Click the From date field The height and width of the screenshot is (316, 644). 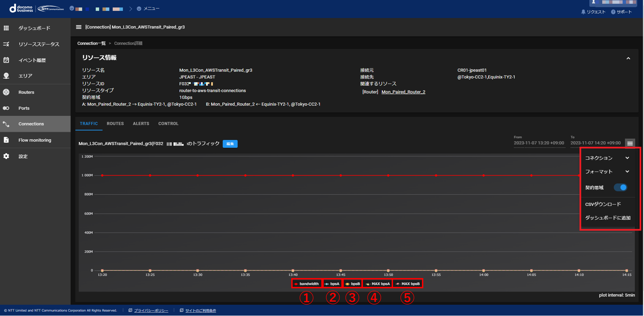pos(539,143)
